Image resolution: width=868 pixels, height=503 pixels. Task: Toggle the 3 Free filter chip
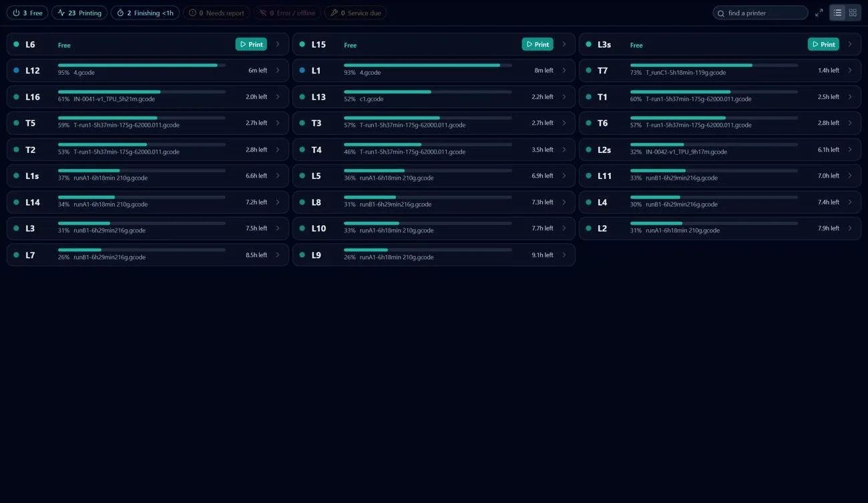click(x=27, y=13)
